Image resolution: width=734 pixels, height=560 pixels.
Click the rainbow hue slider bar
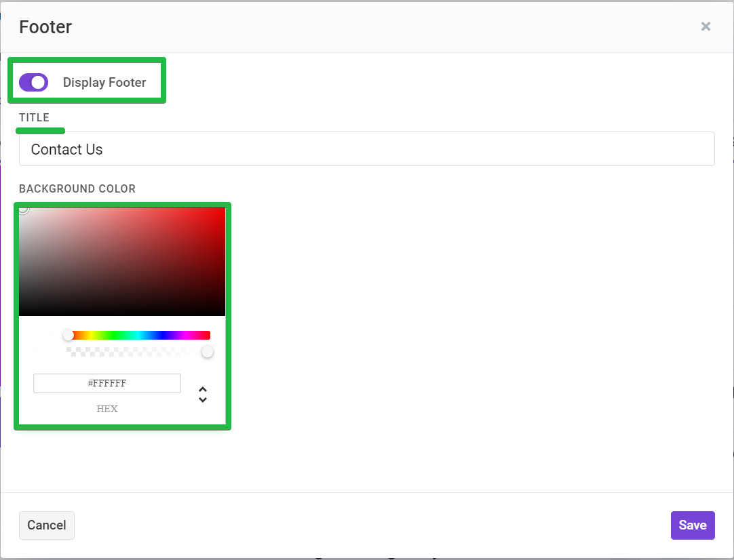(x=138, y=335)
